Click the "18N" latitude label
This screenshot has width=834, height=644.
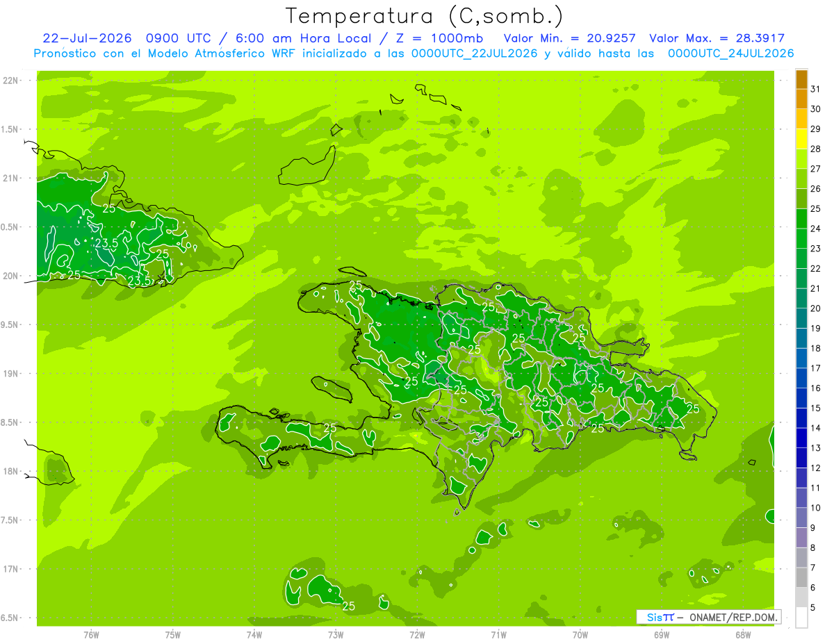click(12, 472)
